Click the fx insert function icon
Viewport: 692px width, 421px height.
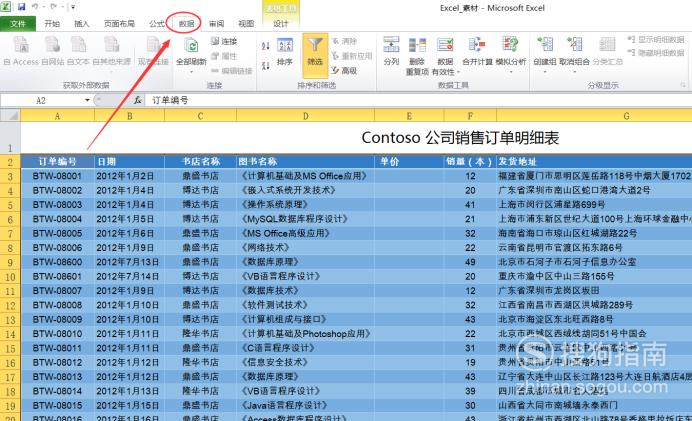(x=138, y=100)
